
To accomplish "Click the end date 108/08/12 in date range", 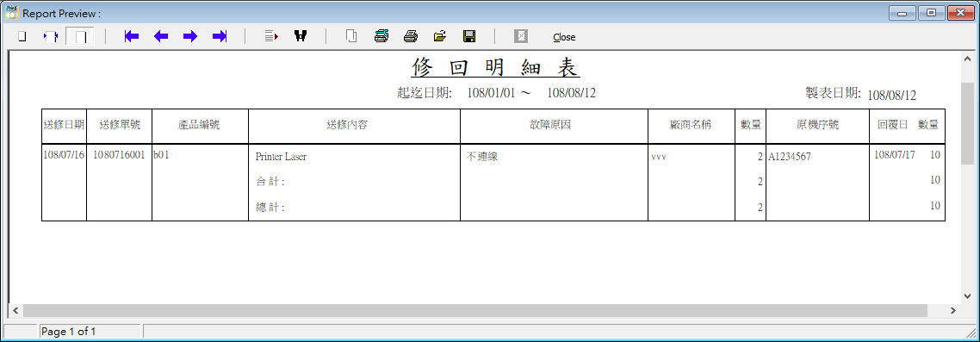I will click(x=571, y=93).
